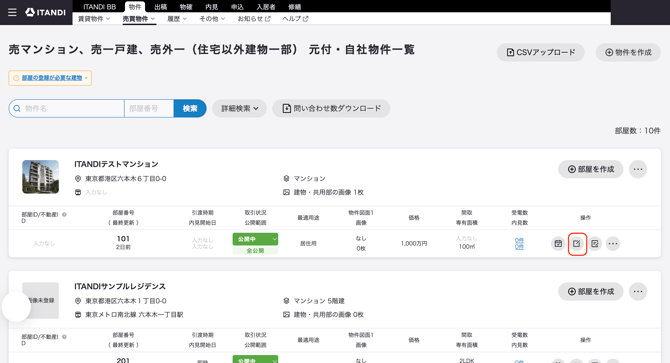The width and height of the screenshot is (670, 363).
Task: Click the ITANDI logo
Action: click(x=46, y=12)
